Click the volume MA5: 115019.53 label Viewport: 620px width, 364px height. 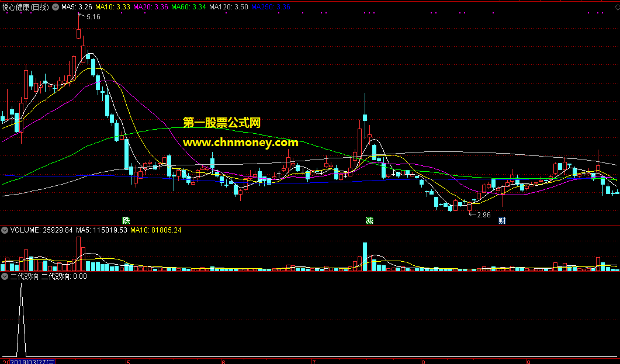coord(102,230)
